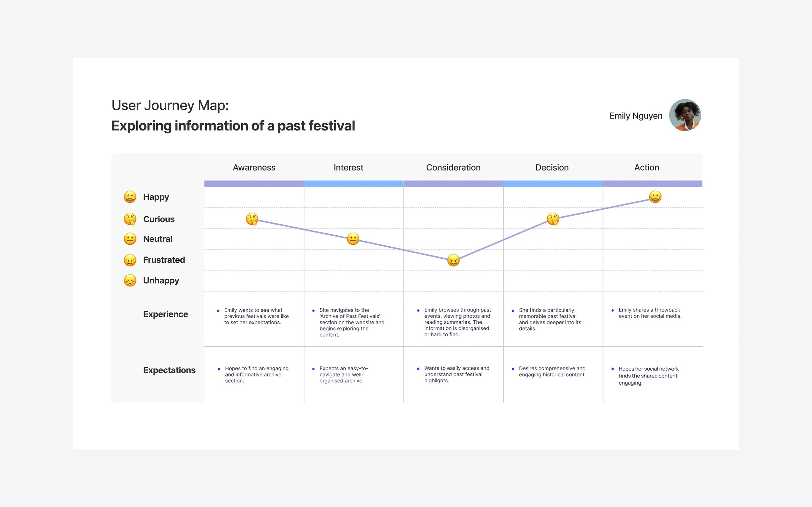Click the neutral emoji in Interest column
This screenshot has width=812, height=507.
tap(353, 239)
